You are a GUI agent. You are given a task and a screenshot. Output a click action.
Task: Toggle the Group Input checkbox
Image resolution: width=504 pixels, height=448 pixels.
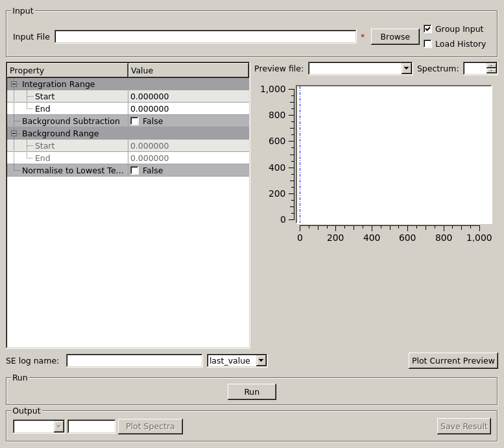tap(428, 29)
